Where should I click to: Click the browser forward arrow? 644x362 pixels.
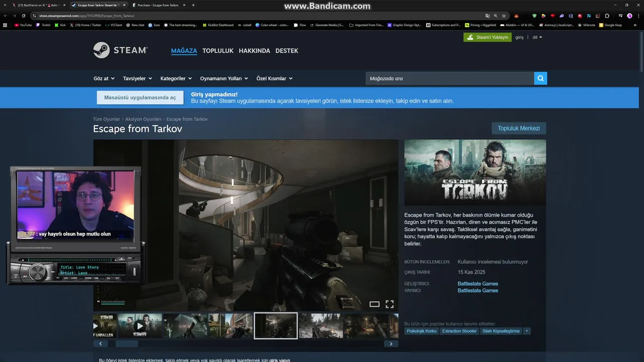[x=15, y=16]
